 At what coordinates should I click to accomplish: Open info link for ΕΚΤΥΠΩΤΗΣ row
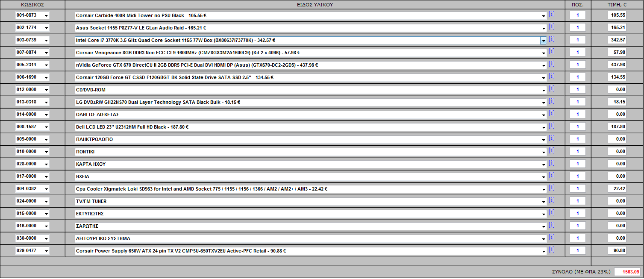552,213
